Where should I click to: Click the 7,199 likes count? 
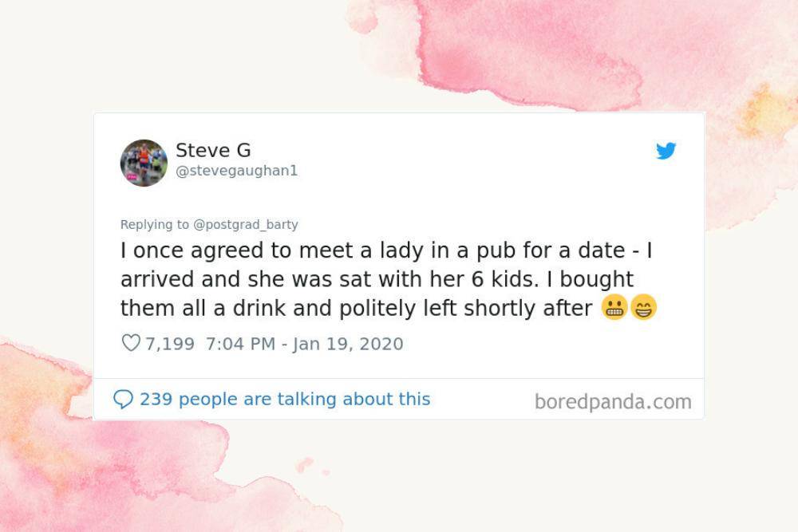(x=170, y=344)
